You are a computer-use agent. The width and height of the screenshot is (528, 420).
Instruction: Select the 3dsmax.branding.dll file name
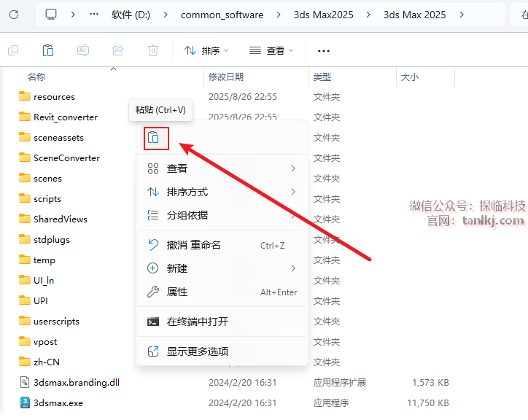click(x=77, y=383)
